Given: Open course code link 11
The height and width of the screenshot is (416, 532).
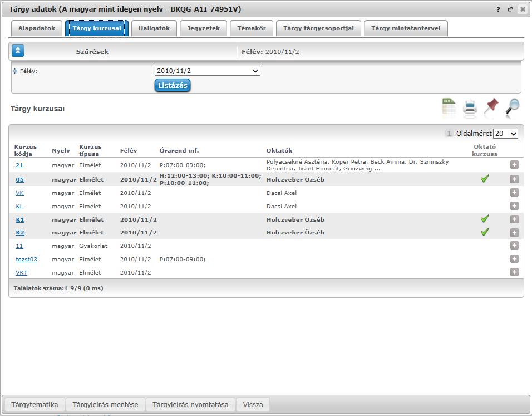Looking at the screenshot, I should (x=19, y=246).
